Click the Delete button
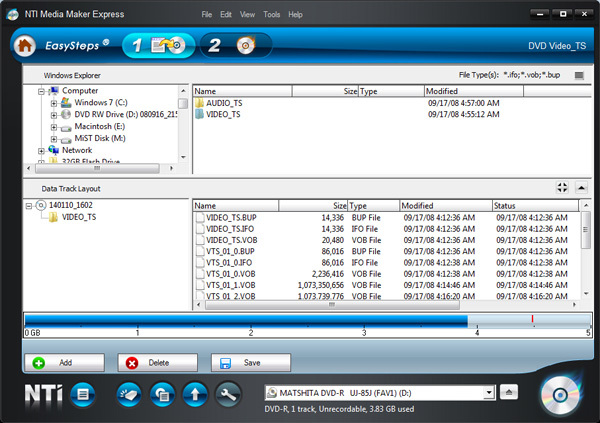The height and width of the screenshot is (423, 600). [x=158, y=363]
